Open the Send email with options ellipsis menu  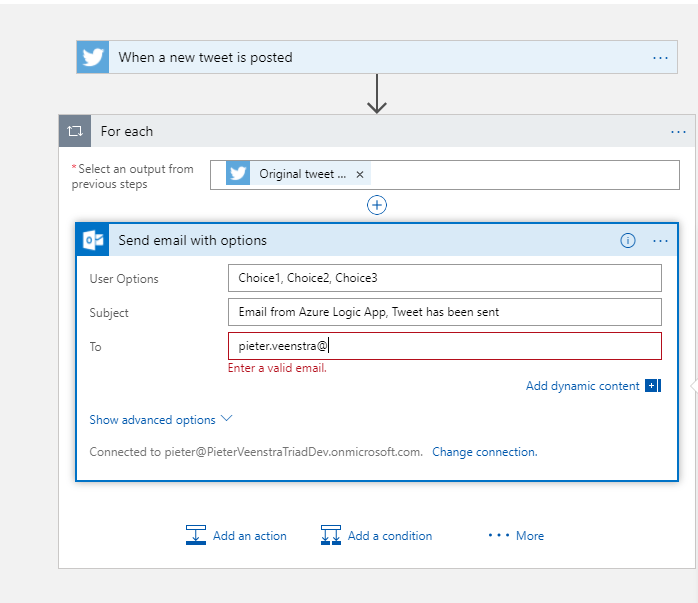[660, 241]
